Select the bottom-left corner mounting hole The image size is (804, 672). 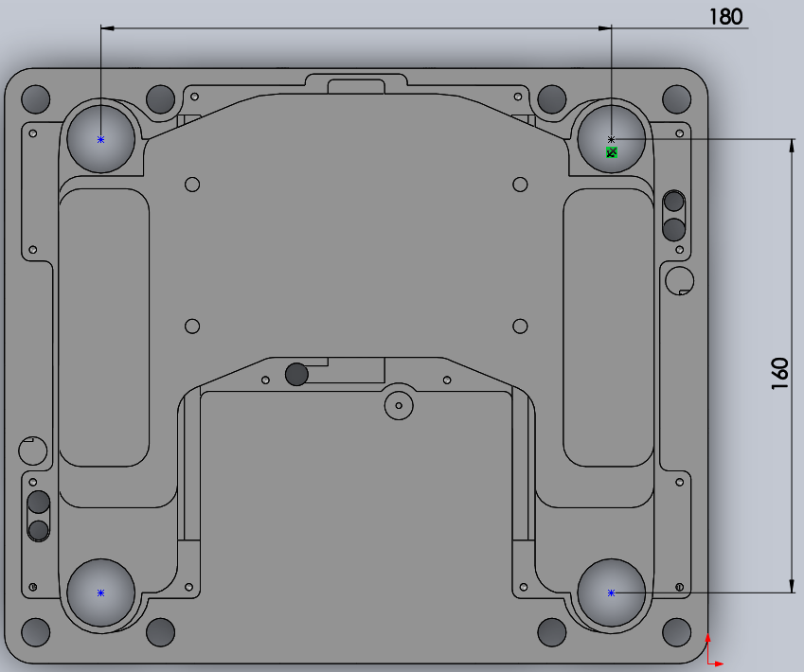[36, 632]
